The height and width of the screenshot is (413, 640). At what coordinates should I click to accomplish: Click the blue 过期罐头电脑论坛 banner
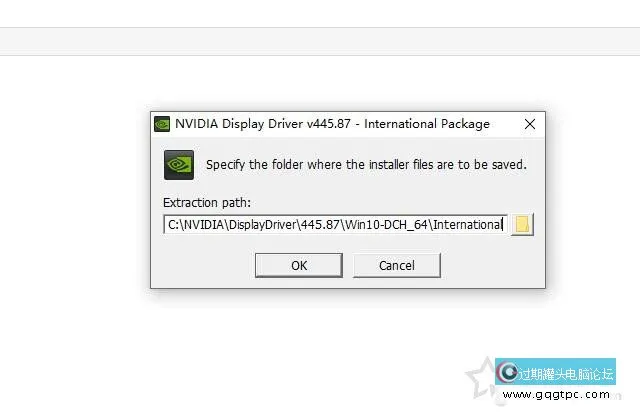[555, 372]
